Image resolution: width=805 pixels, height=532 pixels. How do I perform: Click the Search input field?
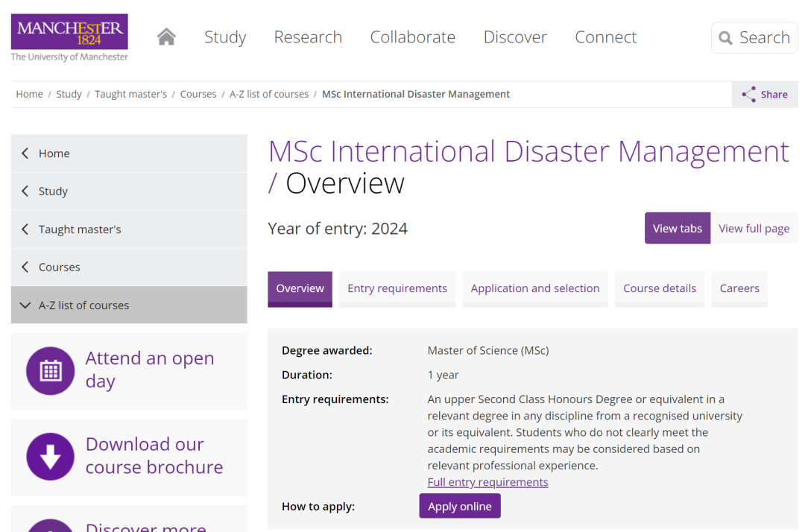click(x=754, y=37)
